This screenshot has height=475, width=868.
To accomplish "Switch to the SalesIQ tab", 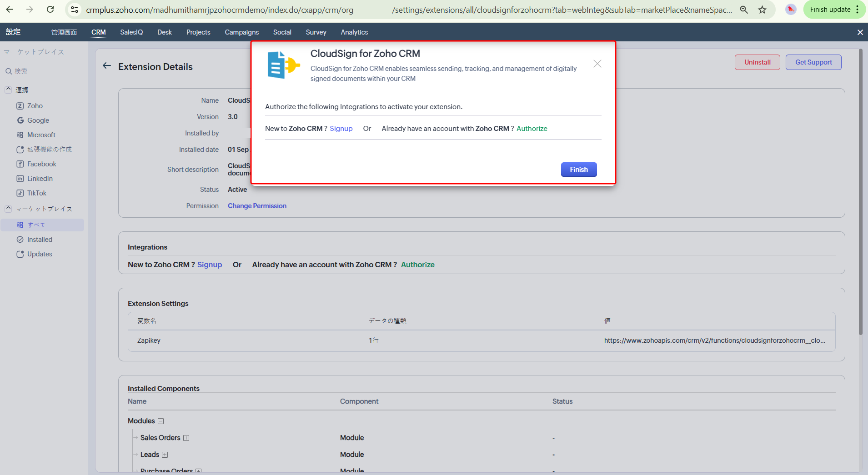I will click(131, 32).
